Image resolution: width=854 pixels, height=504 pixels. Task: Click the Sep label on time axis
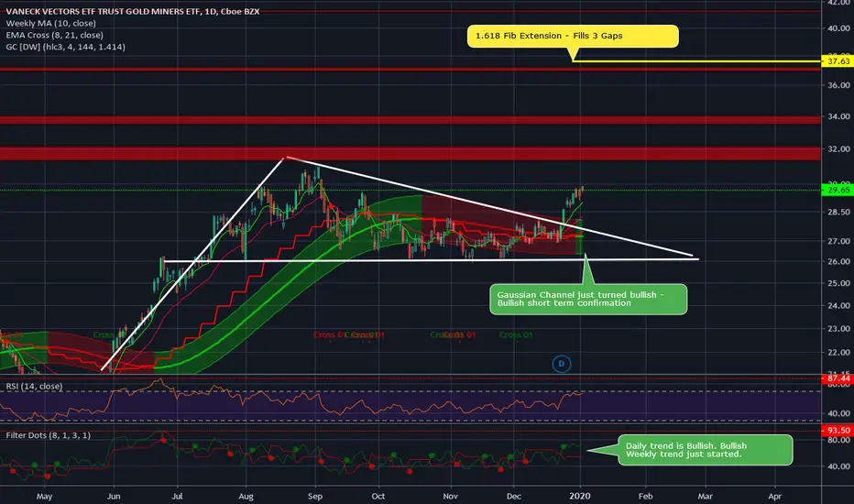(x=315, y=497)
